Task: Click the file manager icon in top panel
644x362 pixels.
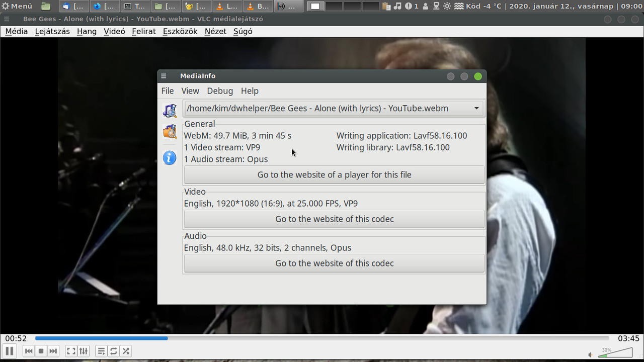Action: click(46, 6)
